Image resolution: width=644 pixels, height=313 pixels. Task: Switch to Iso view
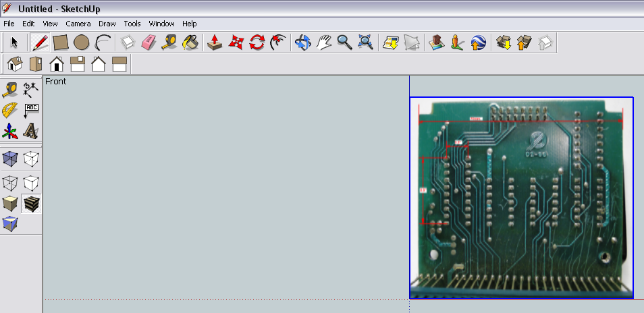[x=15, y=64]
